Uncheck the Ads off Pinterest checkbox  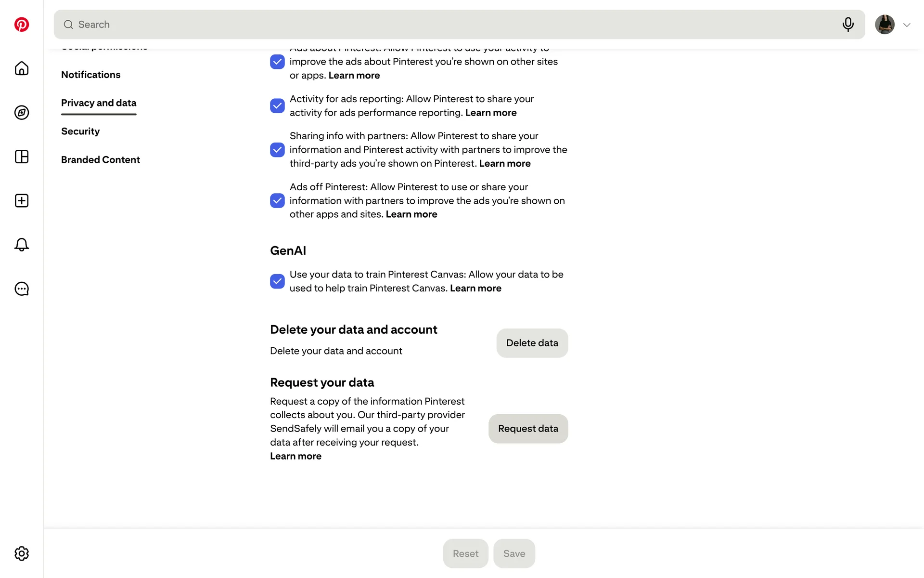[277, 201]
